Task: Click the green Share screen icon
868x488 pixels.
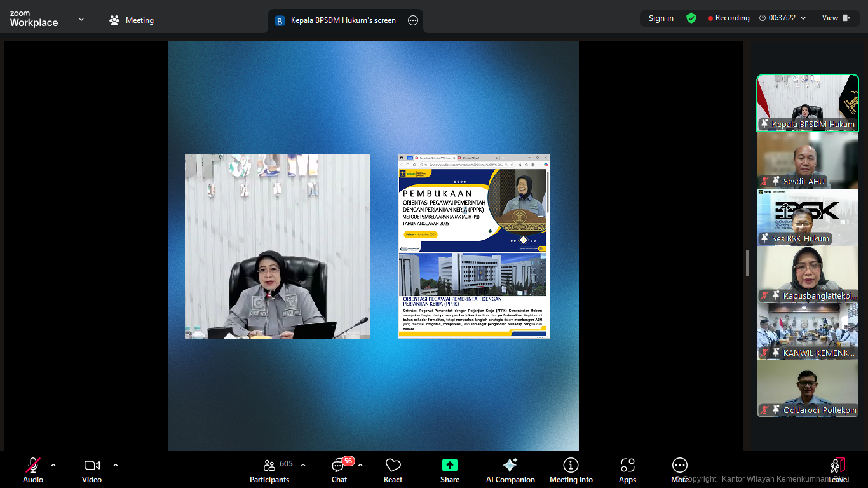Action: click(x=449, y=465)
